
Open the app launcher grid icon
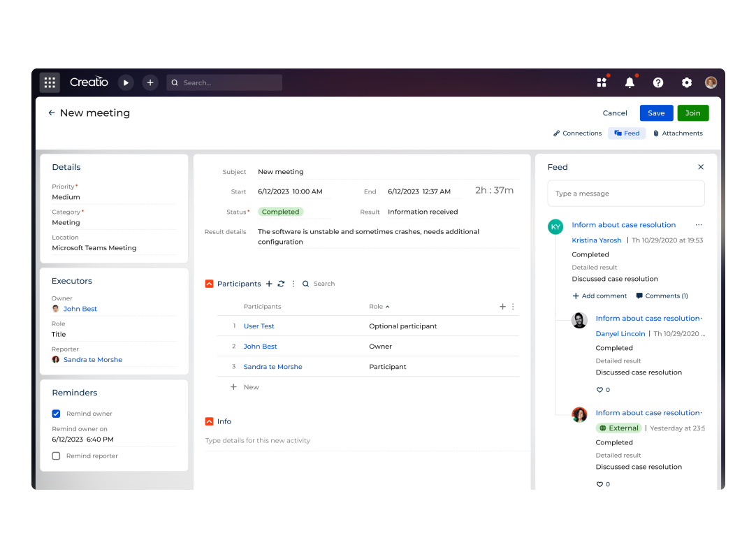(50, 82)
